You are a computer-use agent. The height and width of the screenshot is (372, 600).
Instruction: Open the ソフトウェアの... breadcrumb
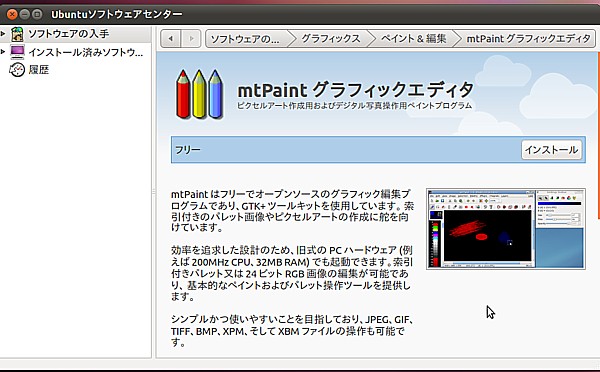point(248,39)
